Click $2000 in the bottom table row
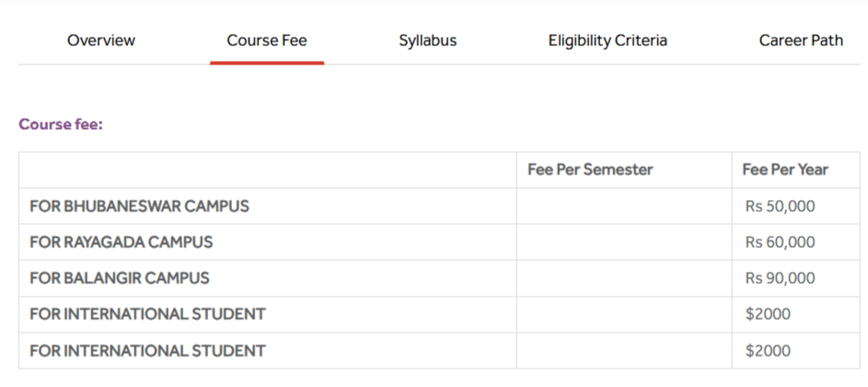 (x=768, y=351)
